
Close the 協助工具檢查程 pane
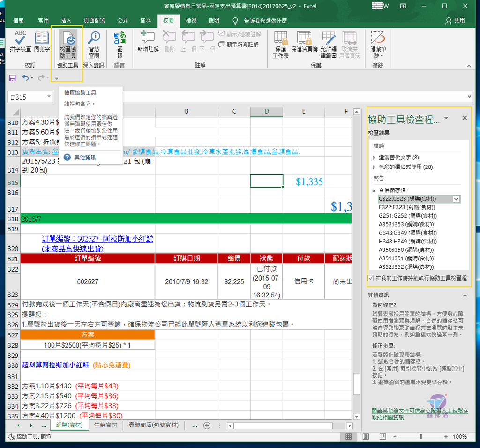pos(465,118)
